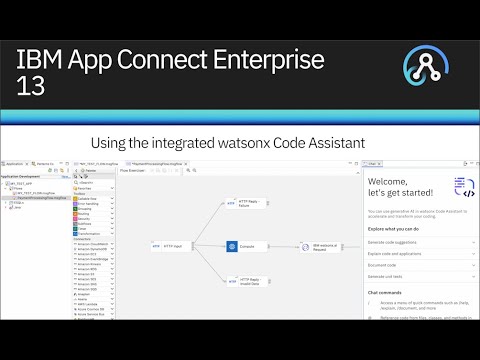Screen dimensions: 480x360
Task: Click the Transformation palette icon
Action: (x=75, y=234)
